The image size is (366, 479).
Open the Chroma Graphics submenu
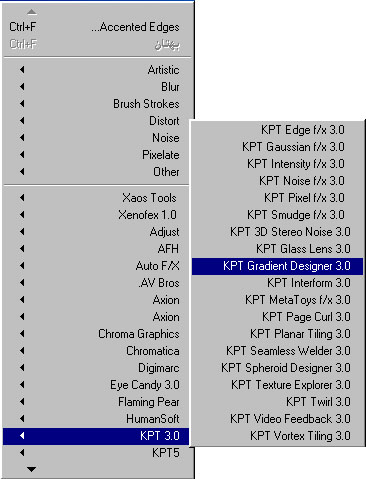[x=96, y=334]
